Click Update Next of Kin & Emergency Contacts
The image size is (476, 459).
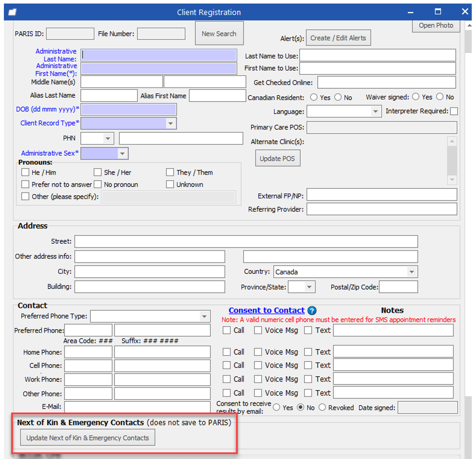[x=87, y=438]
